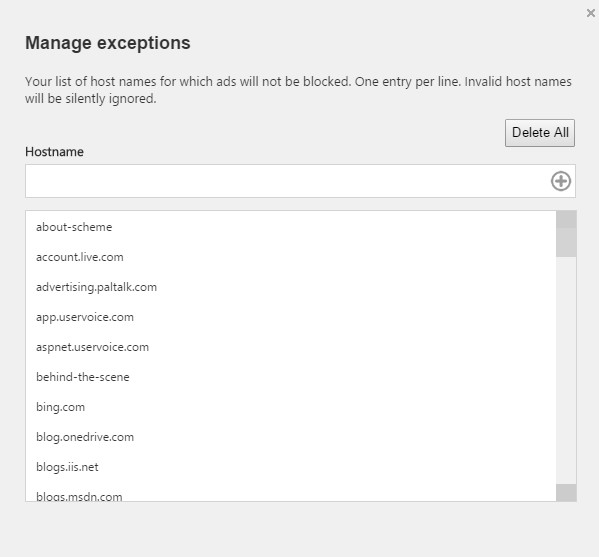Image resolution: width=599 pixels, height=557 pixels.
Task: Choose the advertising.paltalk.com entry
Action: [x=291, y=287]
